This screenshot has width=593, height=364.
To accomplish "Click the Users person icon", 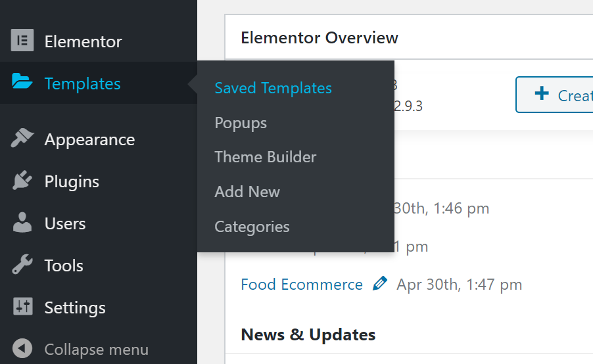I will pyautogui.click(x=22, y=222).
